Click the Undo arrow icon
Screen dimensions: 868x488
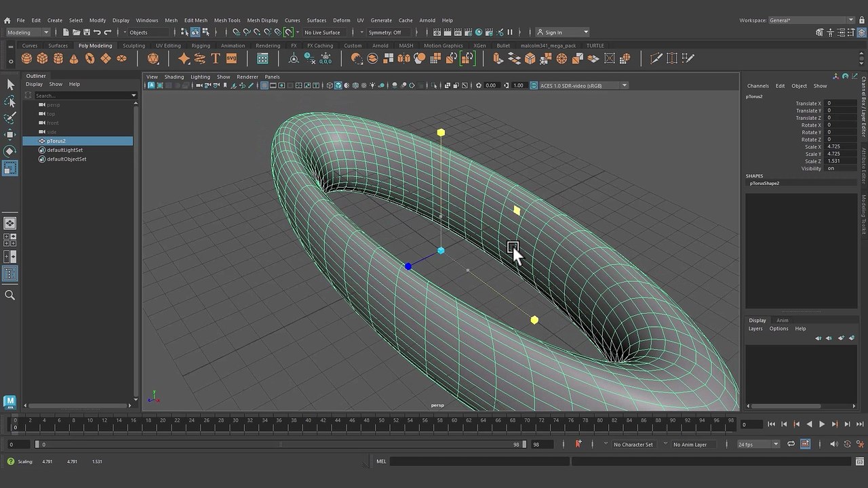click(x=97, y=33)
